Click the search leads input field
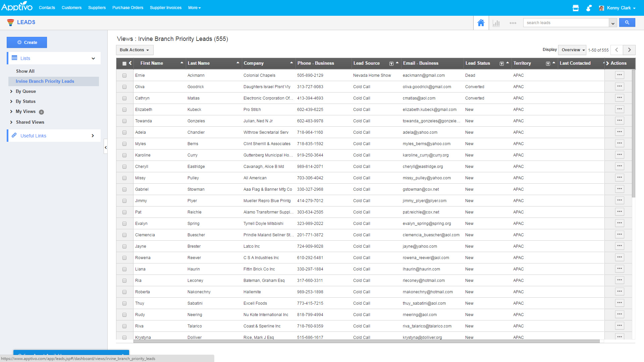 [x=566, y=23]
